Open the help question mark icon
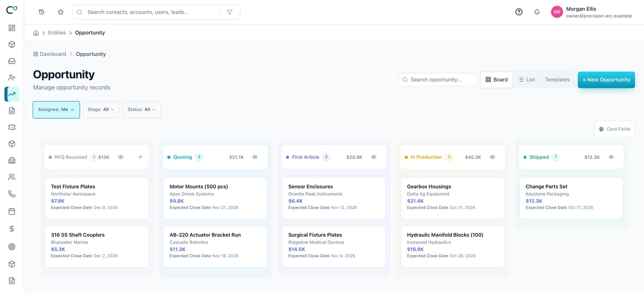The image size is (644, 293). point(519,12)
